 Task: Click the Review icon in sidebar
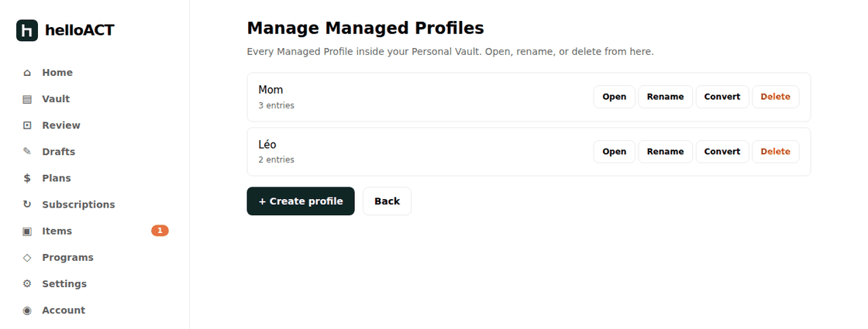point(27,125)
